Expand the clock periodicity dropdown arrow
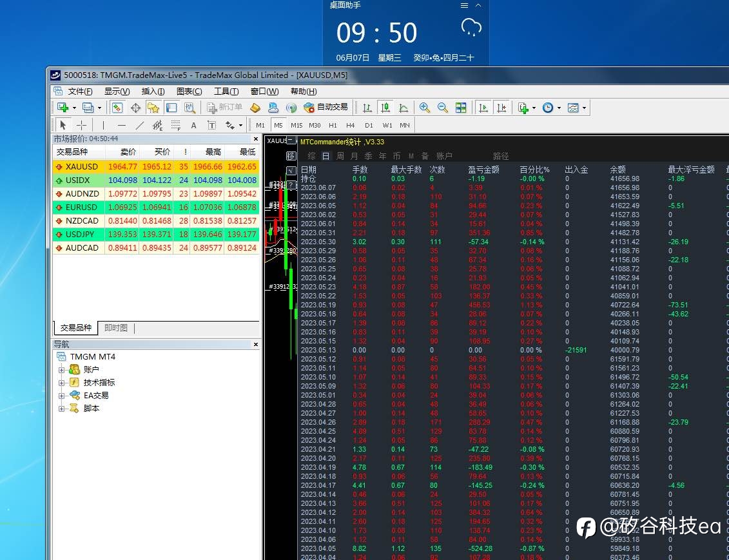Viewport: 729px width, 560px height. 559,108
